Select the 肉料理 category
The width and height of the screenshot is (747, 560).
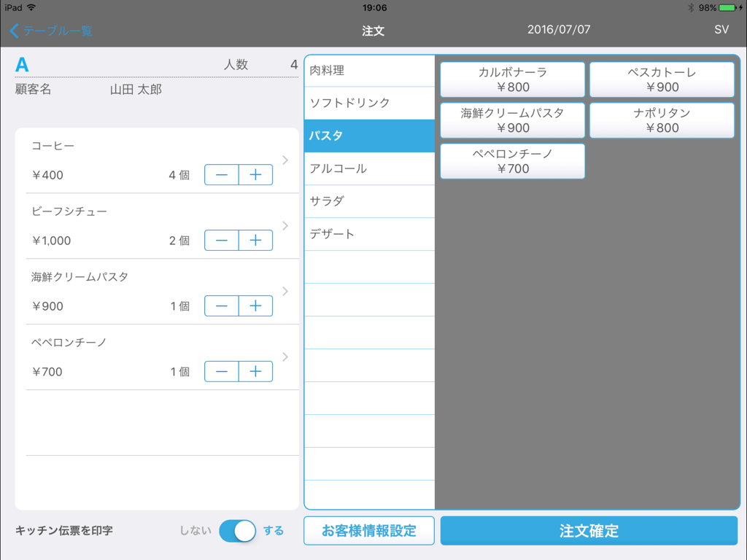coord(369,71)
